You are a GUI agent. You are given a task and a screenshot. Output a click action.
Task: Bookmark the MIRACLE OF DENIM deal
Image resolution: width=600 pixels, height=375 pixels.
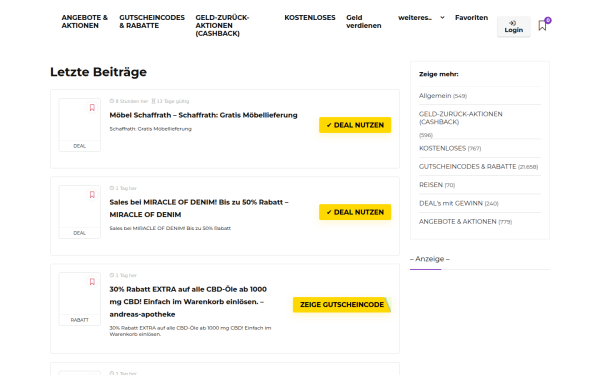pyautogui.click(x=92, y=195)
